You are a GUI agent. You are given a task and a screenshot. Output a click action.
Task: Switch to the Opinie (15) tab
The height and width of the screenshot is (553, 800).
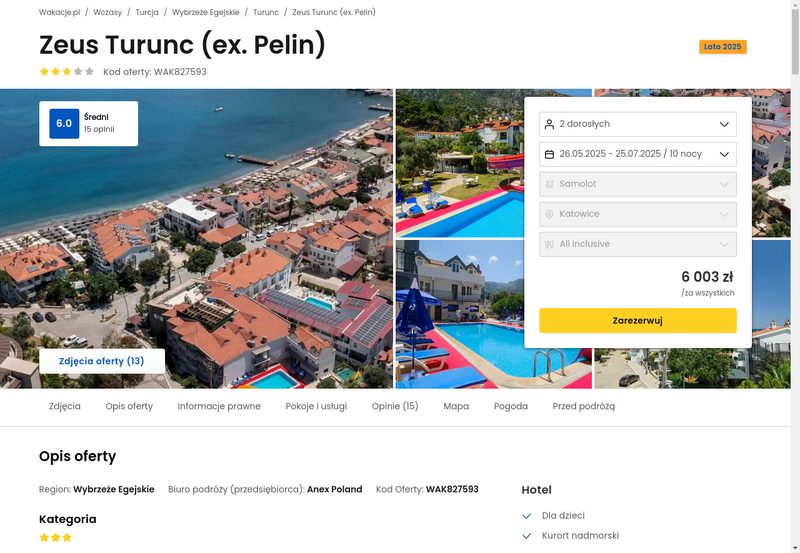[395, 406]
